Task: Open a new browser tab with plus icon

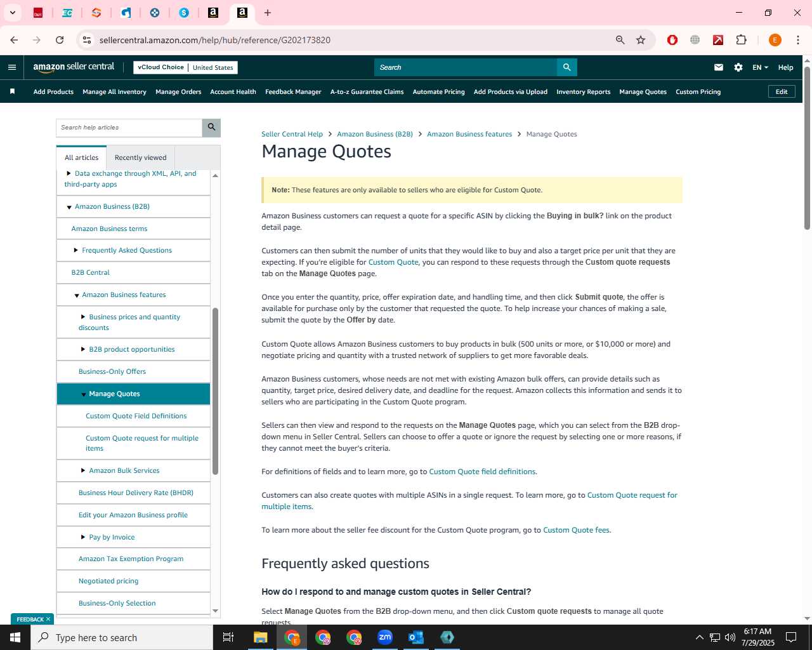Action: (x=268, y=13)
